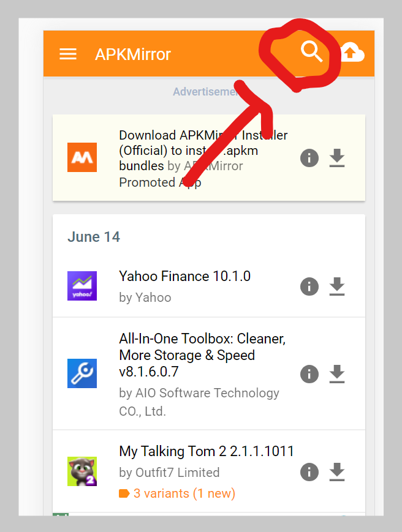402x532 pixels.
Task: Download the APKMirror Installer promoted app
Action: [x=337, y=158]
